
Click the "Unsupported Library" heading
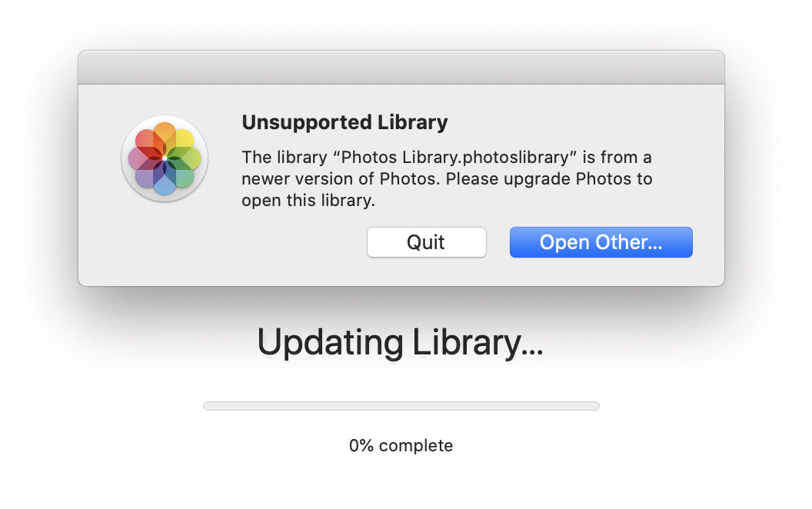pyautogui.click(x=344, y=121)
